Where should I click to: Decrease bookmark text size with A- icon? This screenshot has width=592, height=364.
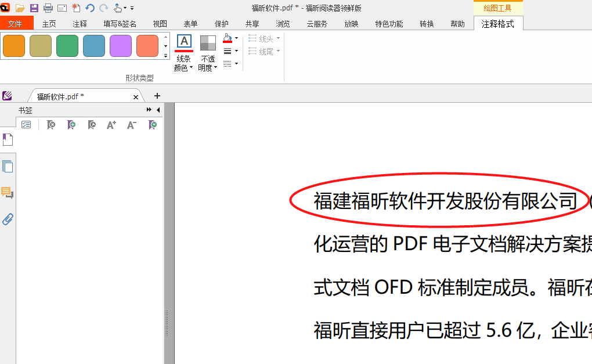pos(131,124)
